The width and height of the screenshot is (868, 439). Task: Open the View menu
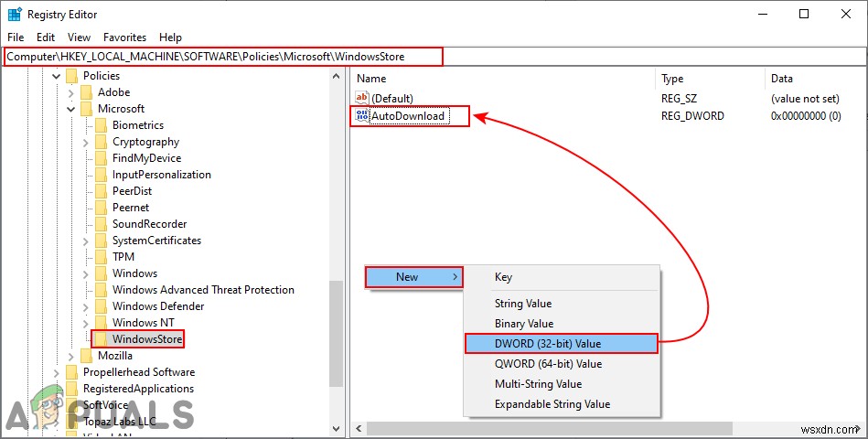click(80, 37)
